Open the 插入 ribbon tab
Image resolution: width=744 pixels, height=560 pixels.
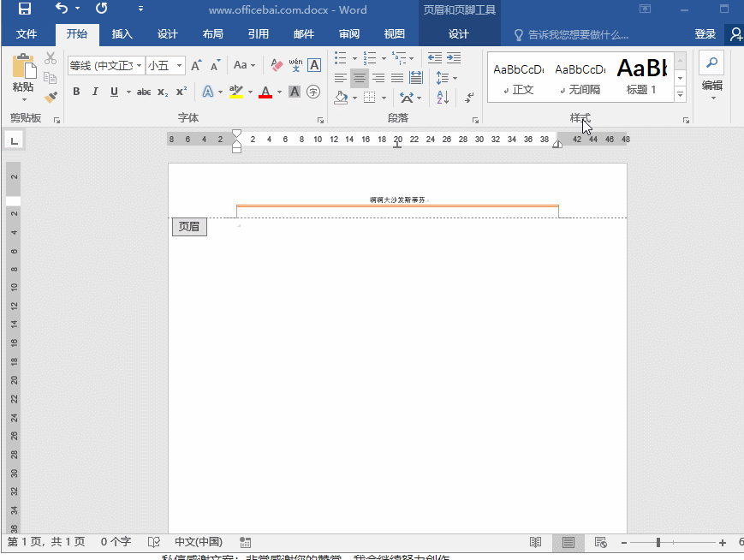122,34
